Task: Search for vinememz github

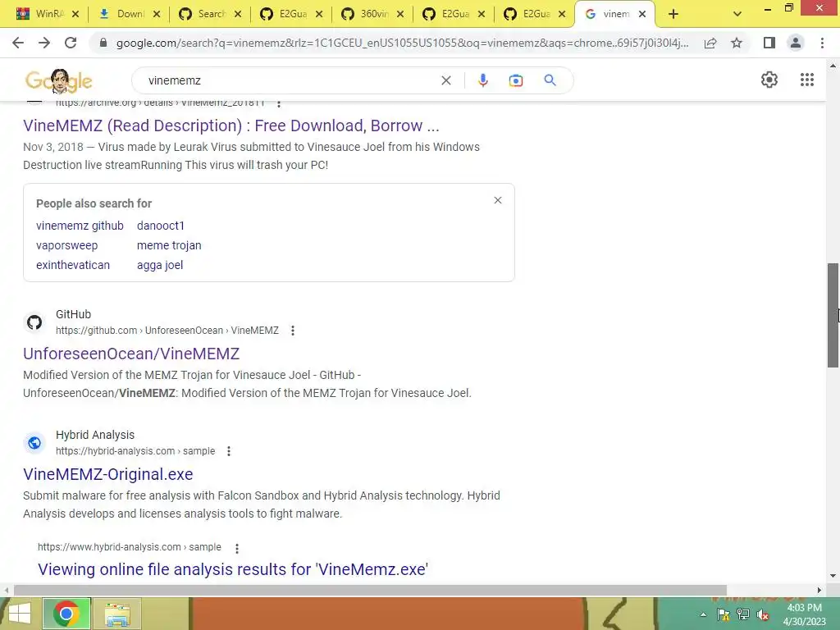Action: 80,226
